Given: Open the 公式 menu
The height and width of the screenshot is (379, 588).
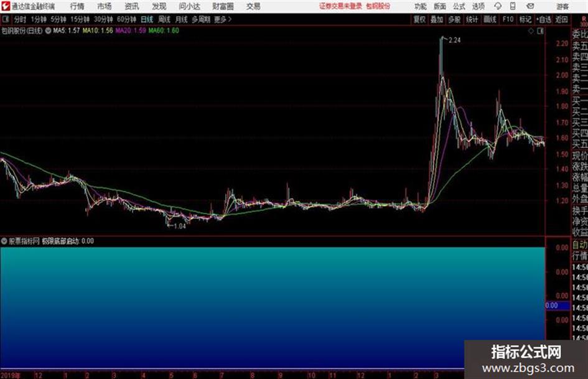Looking at the screenshot, I should (459, 6).
